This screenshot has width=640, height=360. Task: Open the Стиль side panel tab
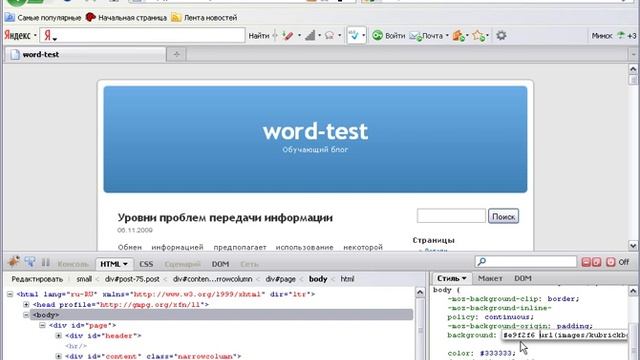coord(452,278)
